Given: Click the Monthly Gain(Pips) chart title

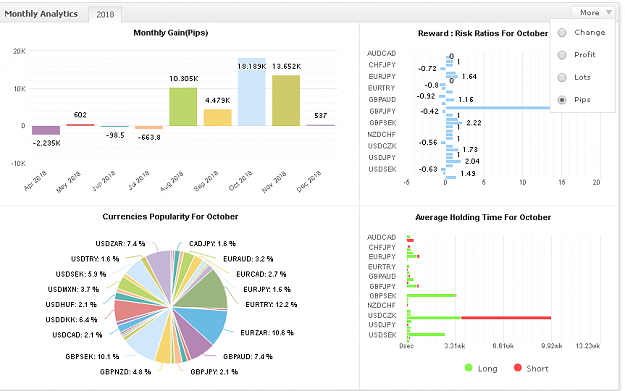Looking at the screenshot, I should [171, 33].
